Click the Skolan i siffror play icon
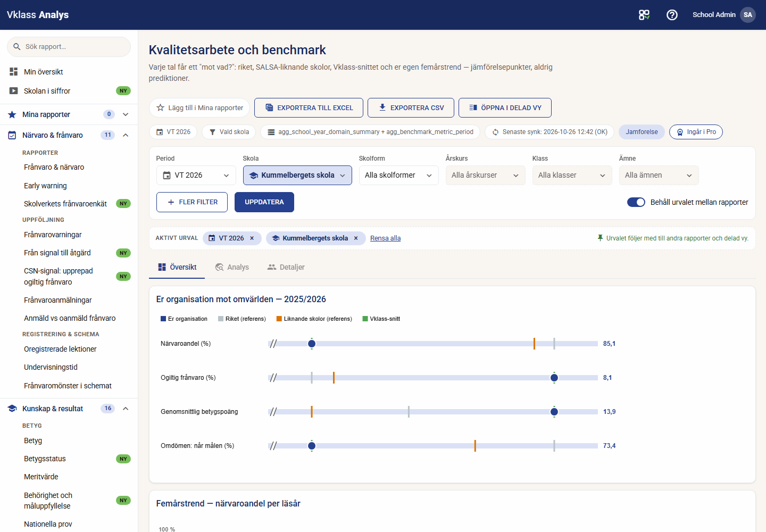This screenshot has height=532, width=766. 14,91
